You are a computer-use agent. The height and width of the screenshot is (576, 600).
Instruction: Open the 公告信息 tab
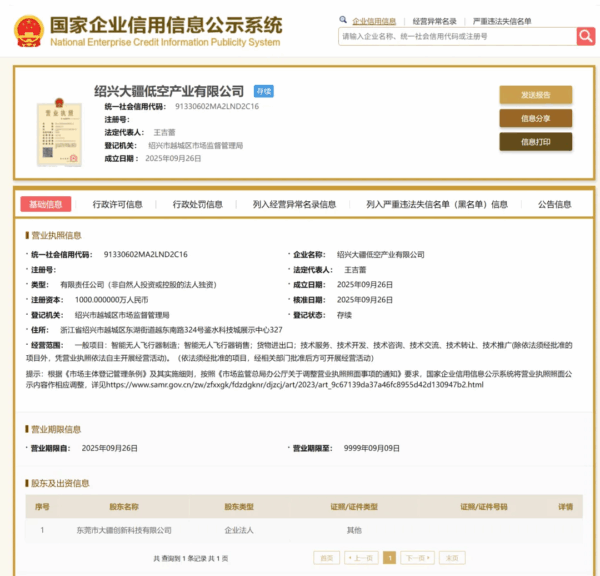tap(554, 204)
